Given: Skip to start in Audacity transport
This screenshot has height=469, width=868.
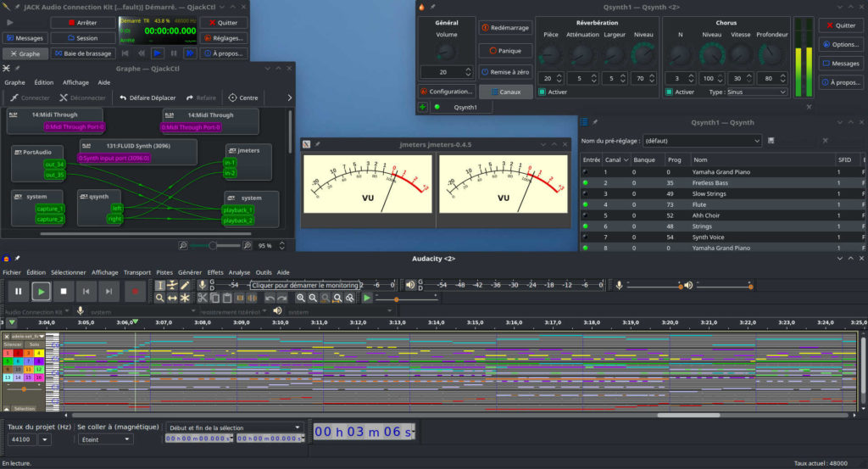Looking at the screenshot, I should (86, 291).
